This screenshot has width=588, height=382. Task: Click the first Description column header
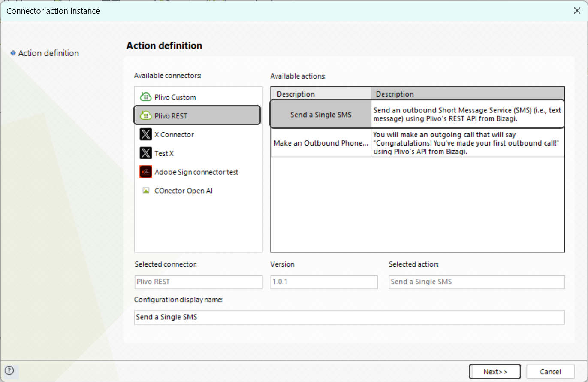click(x=321, y=94)
